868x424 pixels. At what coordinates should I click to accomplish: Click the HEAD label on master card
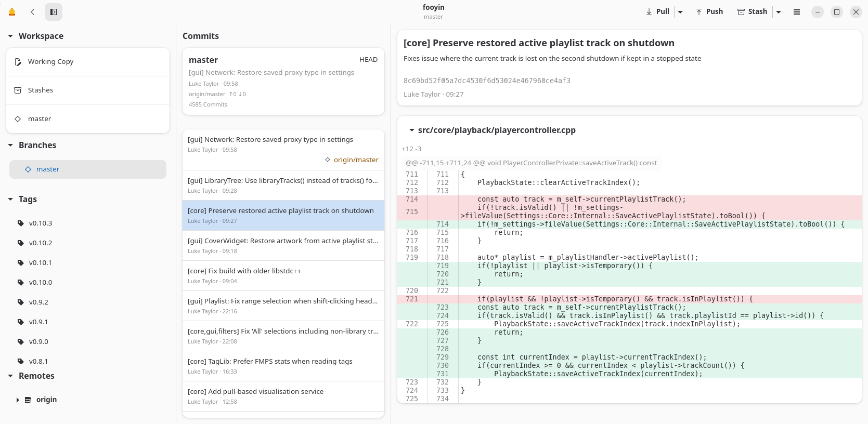(368, 60)
